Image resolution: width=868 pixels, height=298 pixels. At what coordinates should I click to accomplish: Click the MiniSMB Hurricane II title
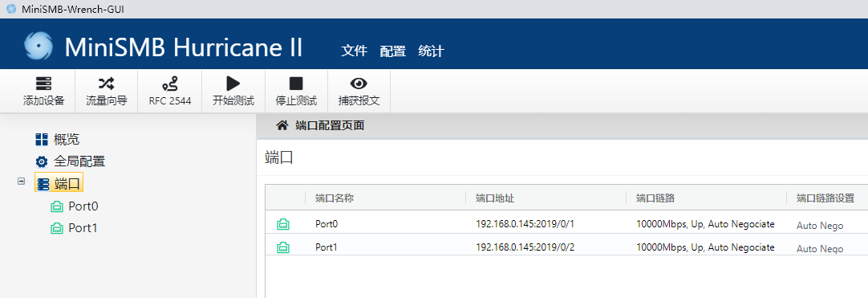[184, 47]
